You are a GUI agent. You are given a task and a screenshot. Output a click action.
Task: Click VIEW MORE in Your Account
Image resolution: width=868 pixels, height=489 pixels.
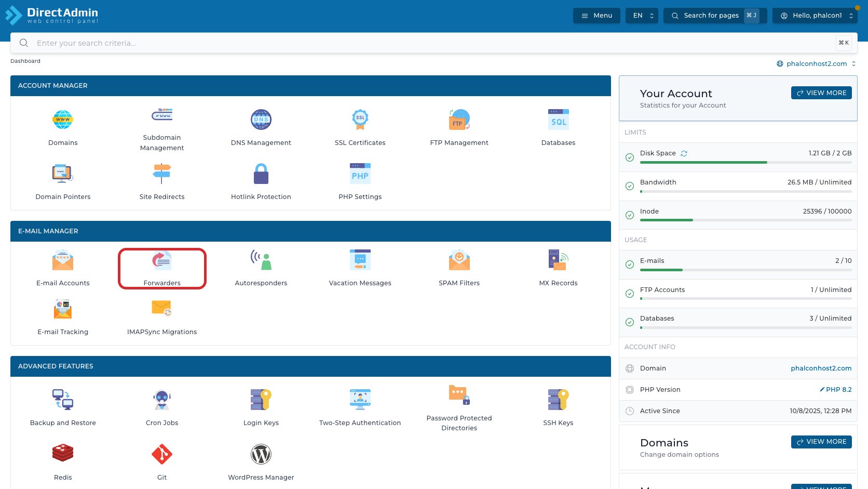coord(821,93)
